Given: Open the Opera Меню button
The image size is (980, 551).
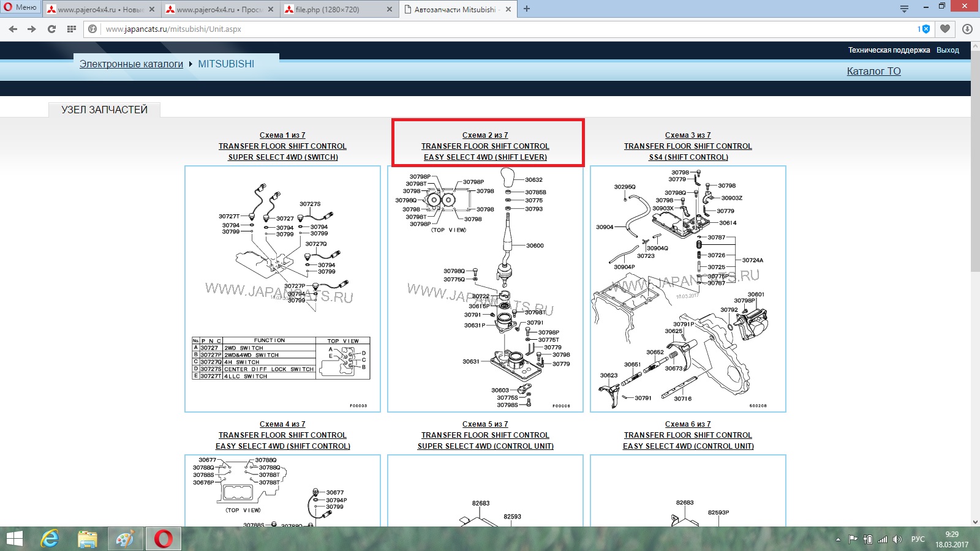Looking at the screenshot, I should [x=20, y=7].
